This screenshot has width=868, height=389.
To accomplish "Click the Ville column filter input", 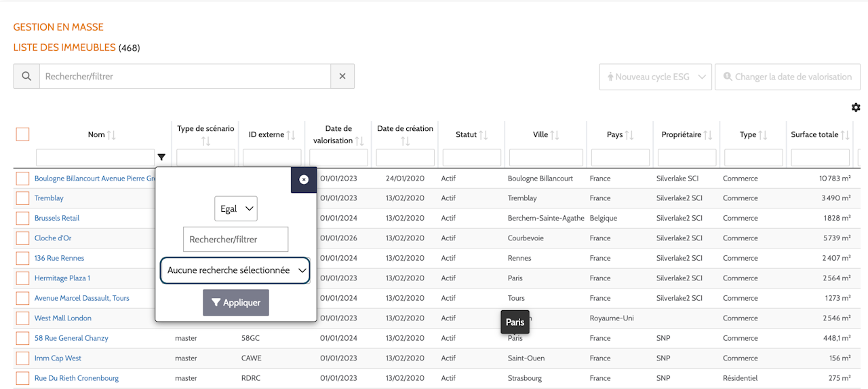I will click(x=546, y=158).
